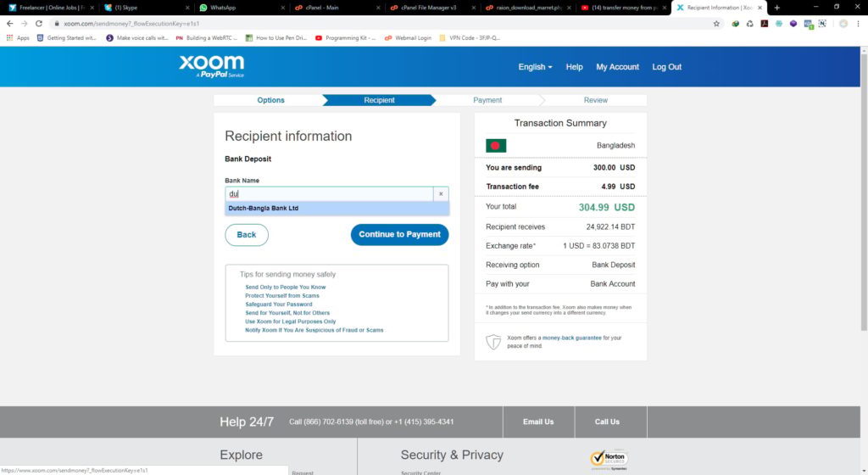Click the guarantee shield icon
The image size is (868, 475).
(x=493, y=342)
